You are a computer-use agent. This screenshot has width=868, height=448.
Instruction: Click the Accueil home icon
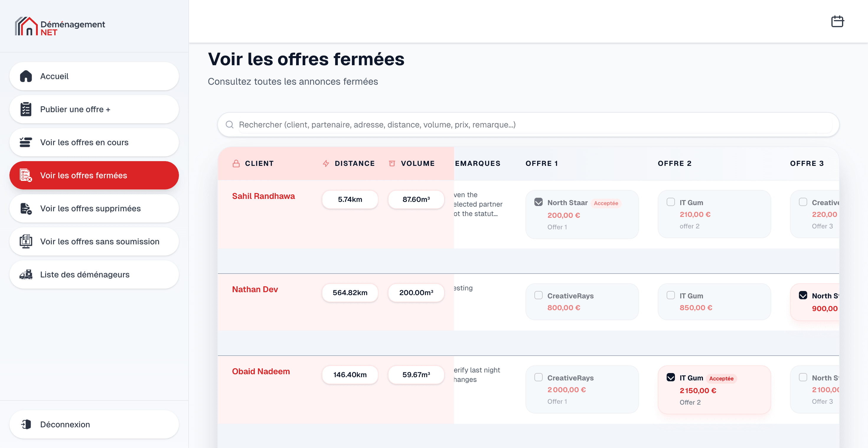pos(26,76)
